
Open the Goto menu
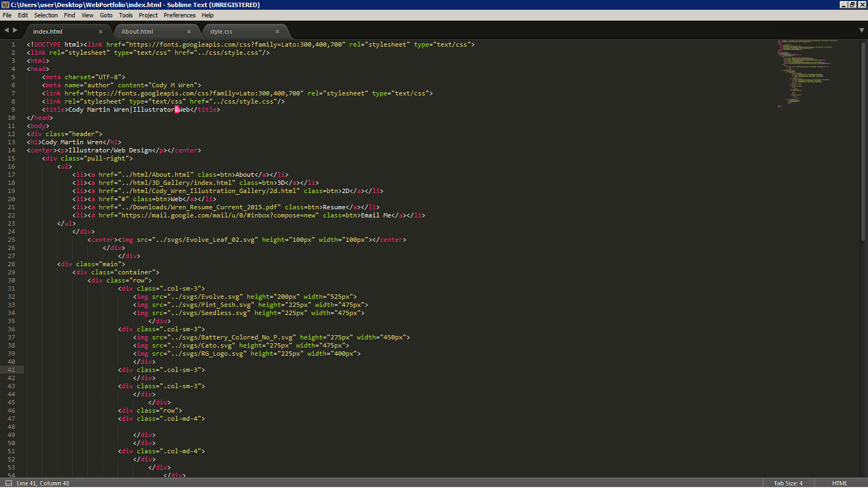[106, 15]
